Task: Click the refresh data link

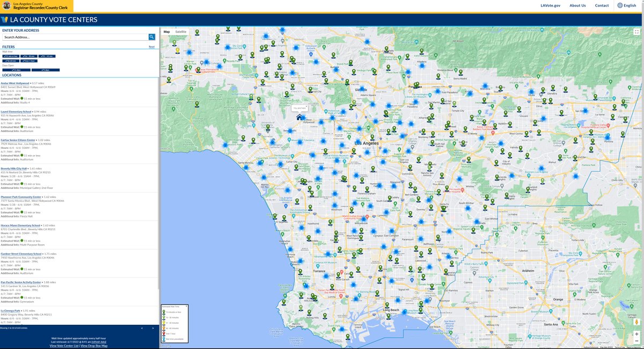Action: pos(99,342)
